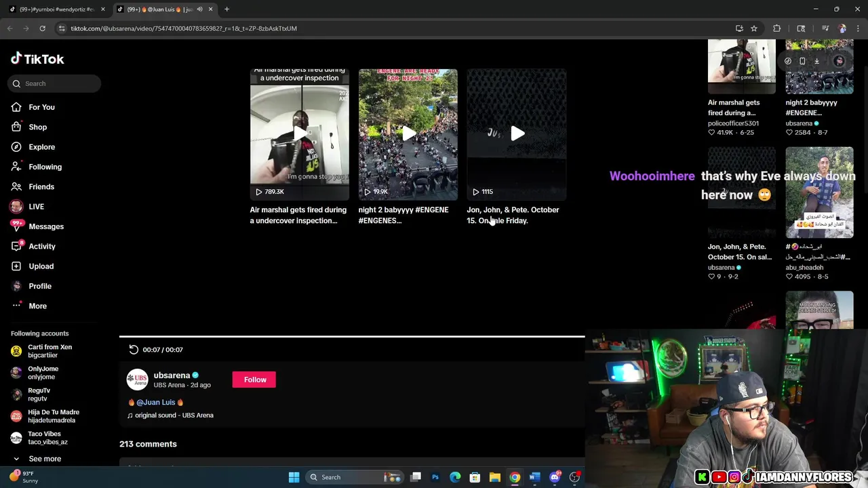The image size is (868, 488).
Task: Follow the ubsarena account
Action: click(255, 380)
